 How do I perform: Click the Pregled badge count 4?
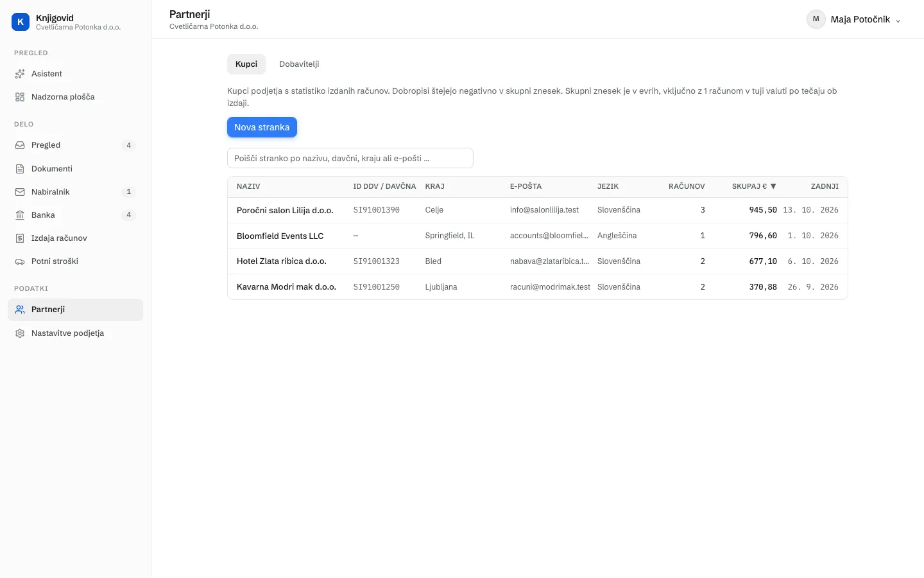[x=128, y=145]
